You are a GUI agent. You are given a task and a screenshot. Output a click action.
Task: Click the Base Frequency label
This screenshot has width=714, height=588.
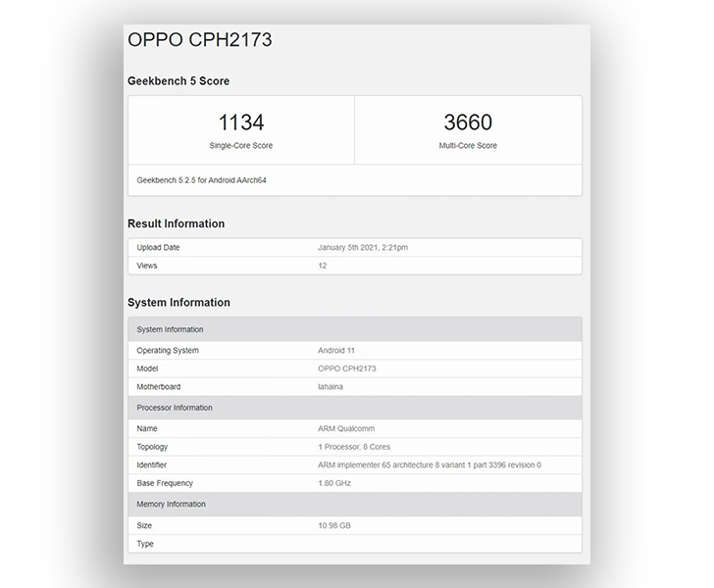pos(165,483)
